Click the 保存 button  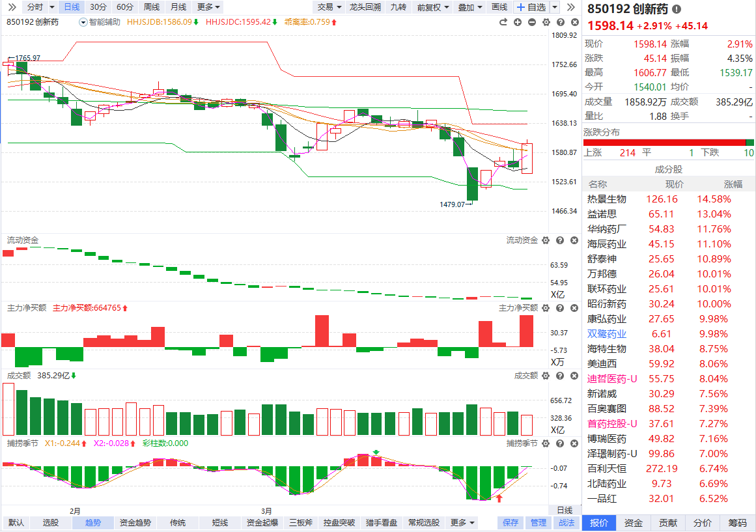[x=511, y=522]
